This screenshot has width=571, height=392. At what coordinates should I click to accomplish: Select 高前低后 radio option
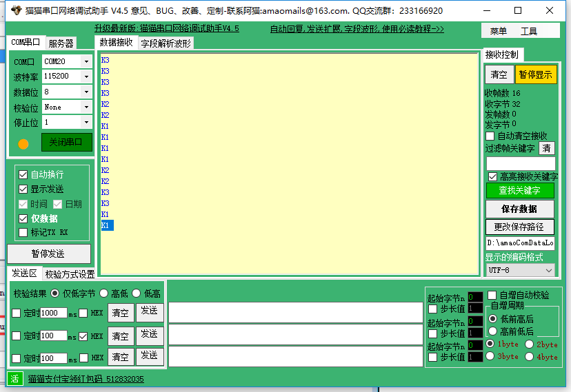pos(492,331)
